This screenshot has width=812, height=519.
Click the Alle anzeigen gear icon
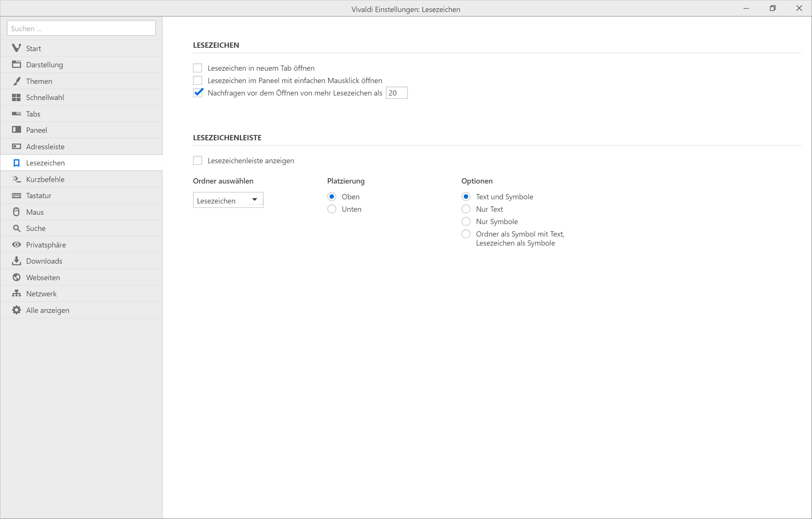[x=16, y=310]
